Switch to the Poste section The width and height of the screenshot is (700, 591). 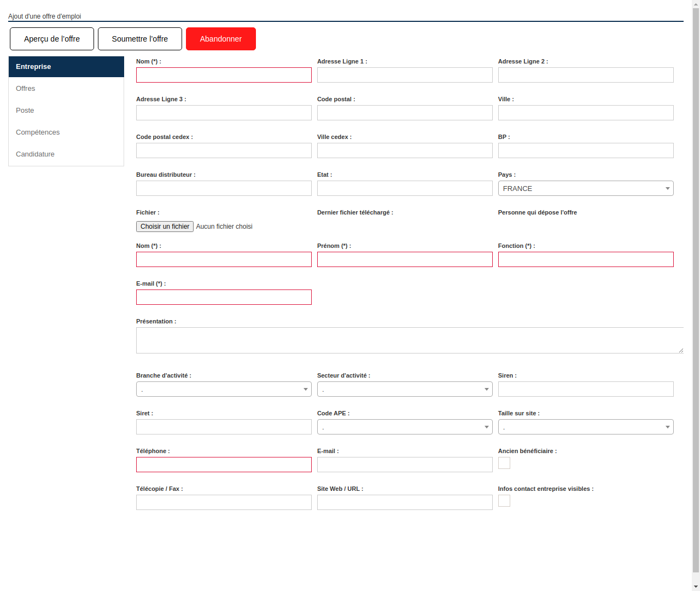pos(25,110)
